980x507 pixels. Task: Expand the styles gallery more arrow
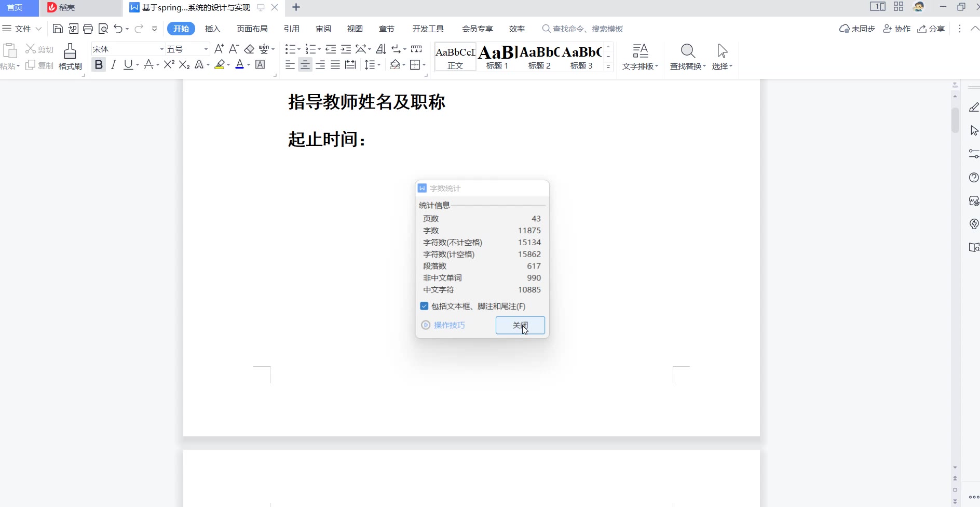point(608,66)
